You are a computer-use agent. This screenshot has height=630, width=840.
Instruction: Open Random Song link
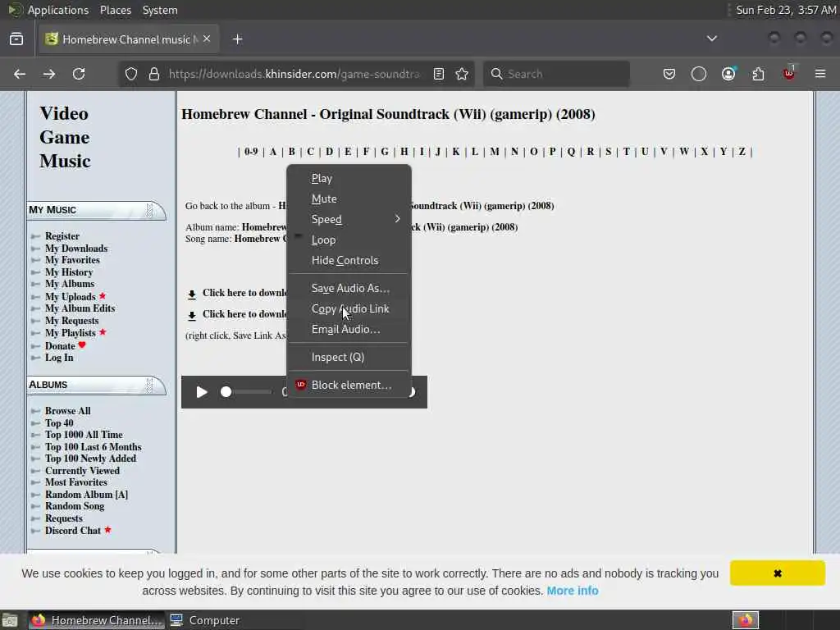[x=75, y=505]
